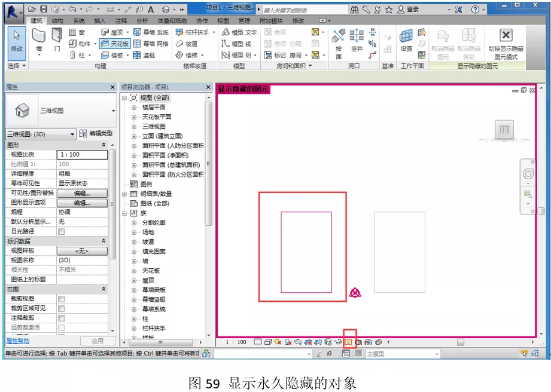Open the 属性帮助 link
Screen dimensions: 551x392
pos(18,341)
